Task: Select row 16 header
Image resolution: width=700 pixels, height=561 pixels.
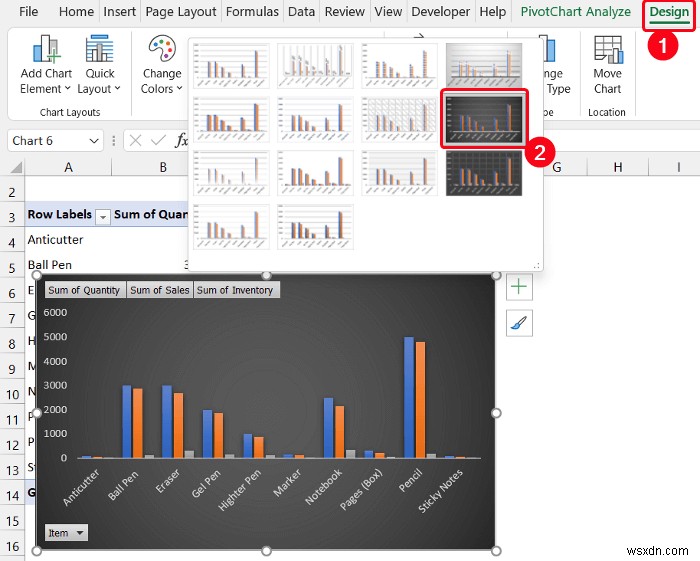Action: [x=12, y=546]
